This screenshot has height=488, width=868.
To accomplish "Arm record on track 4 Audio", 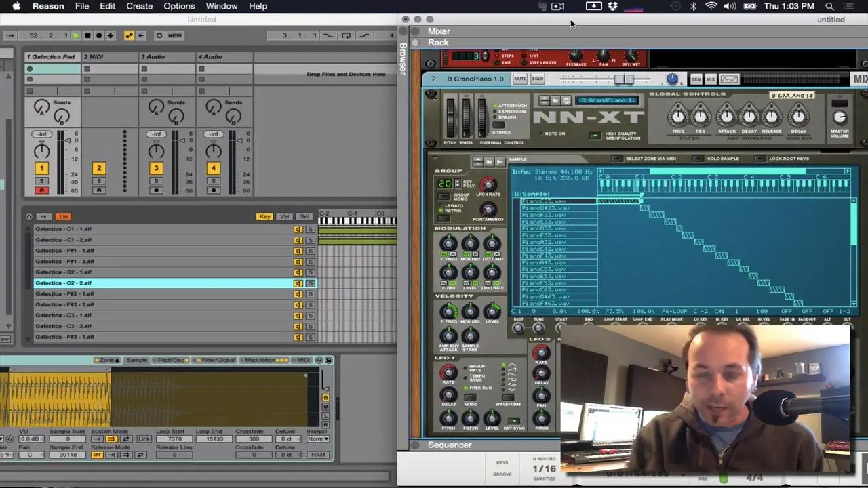I will pyautogui.click(x=213, y=190).
